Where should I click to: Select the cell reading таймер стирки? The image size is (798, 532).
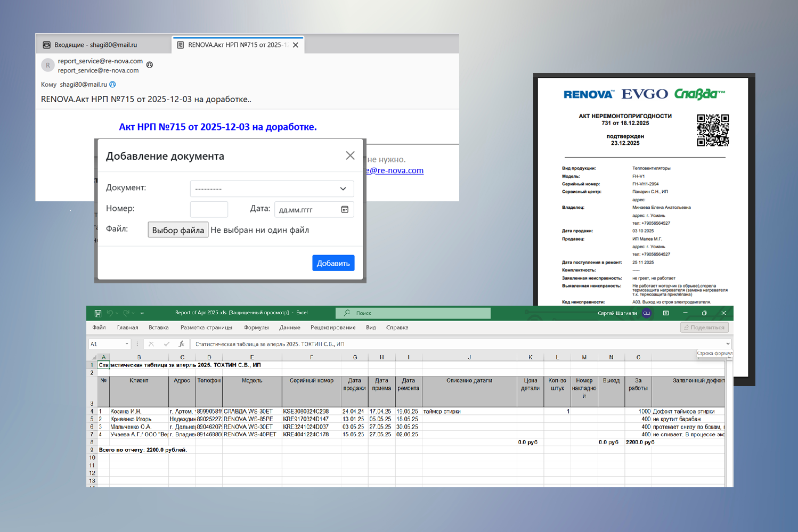point(469,412)
